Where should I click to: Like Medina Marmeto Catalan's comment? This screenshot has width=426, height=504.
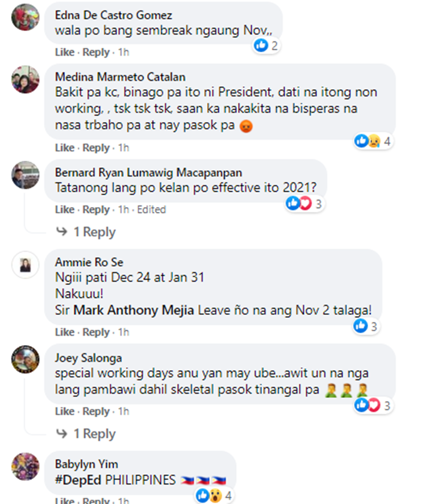(x=65, y=148)
